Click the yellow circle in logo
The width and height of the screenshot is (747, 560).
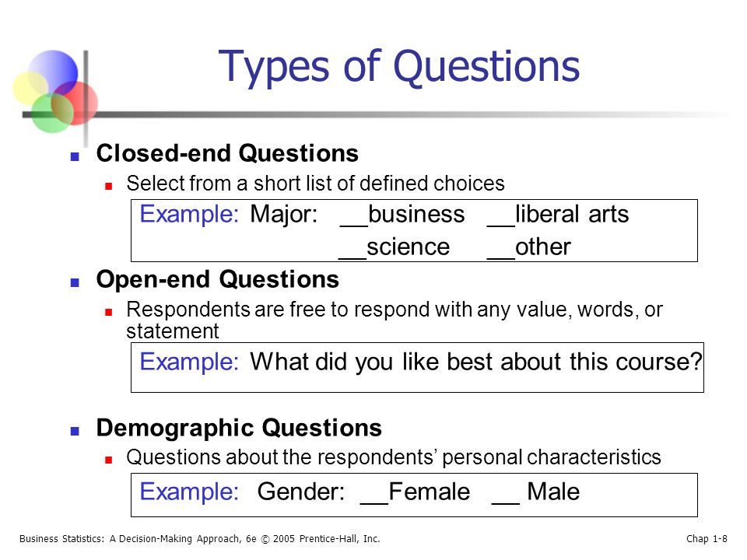tap(30, 88)
